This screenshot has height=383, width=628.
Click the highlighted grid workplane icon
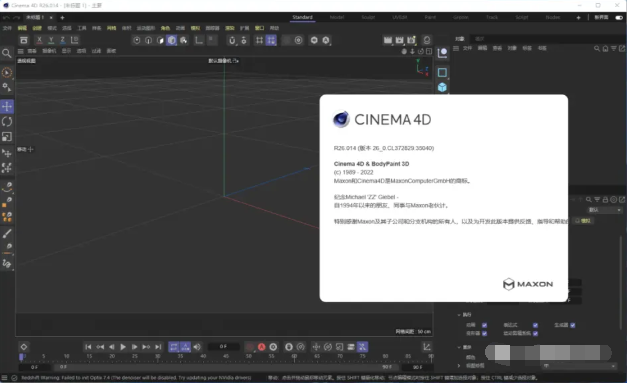[271, 40]
